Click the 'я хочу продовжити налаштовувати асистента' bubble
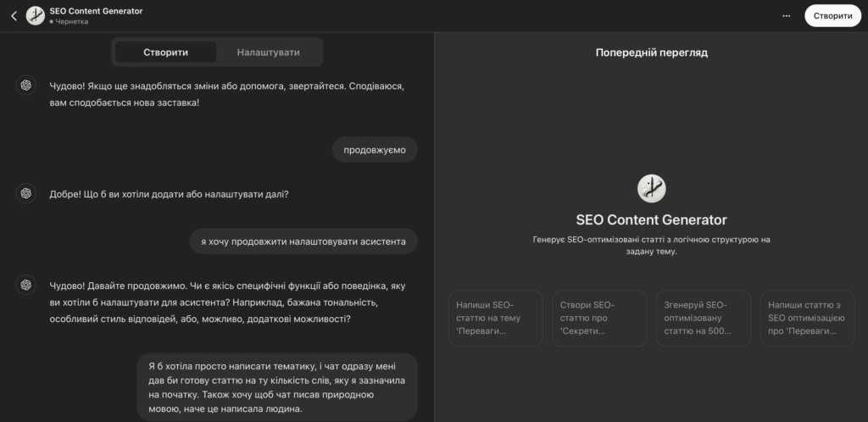868x422 pixels. tap(303, 241)
